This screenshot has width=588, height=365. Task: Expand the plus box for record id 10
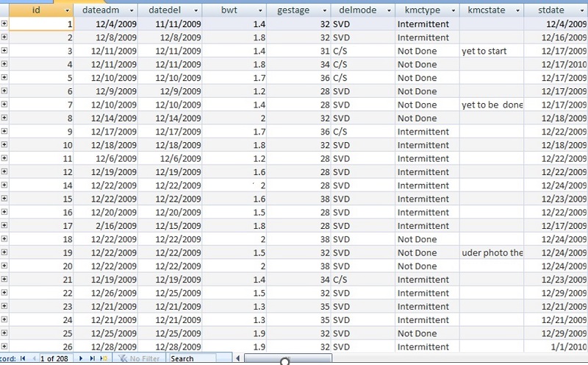[x=4, y=144]
